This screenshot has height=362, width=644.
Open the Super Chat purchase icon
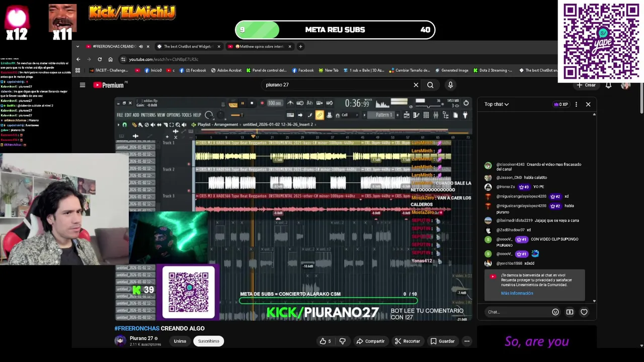pos(570,312)
